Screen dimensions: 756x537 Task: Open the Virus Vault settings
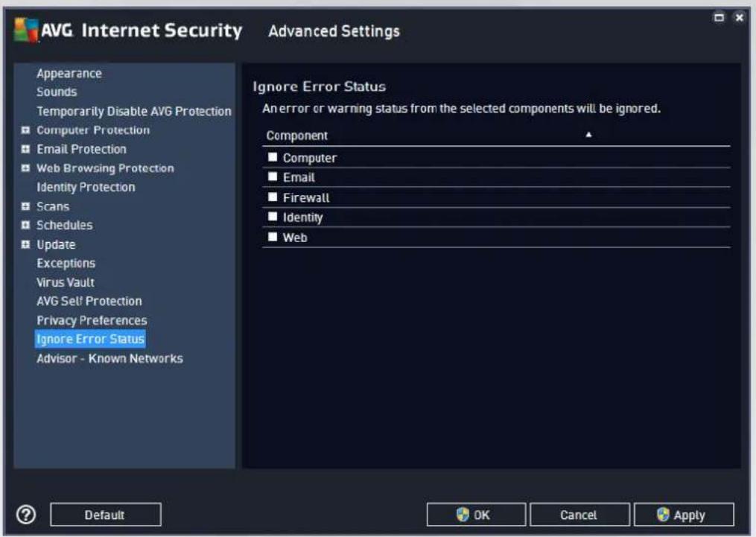click(x=66, y=282)
